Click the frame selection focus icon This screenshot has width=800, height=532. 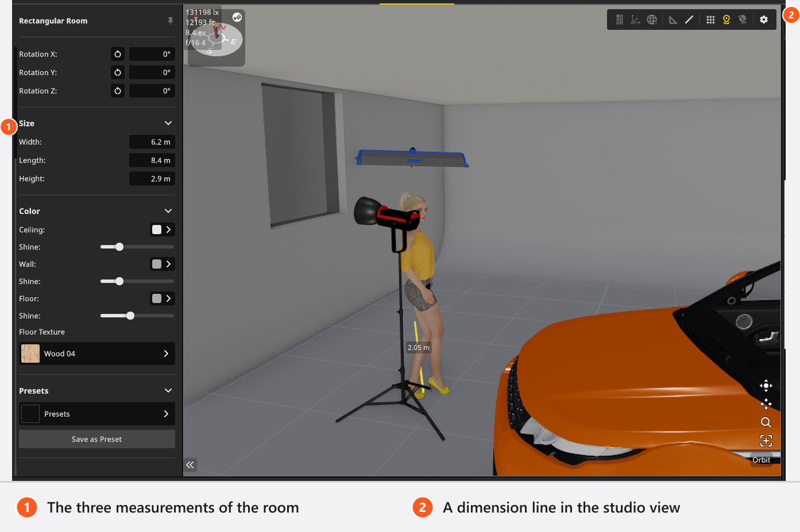(766, 441)
